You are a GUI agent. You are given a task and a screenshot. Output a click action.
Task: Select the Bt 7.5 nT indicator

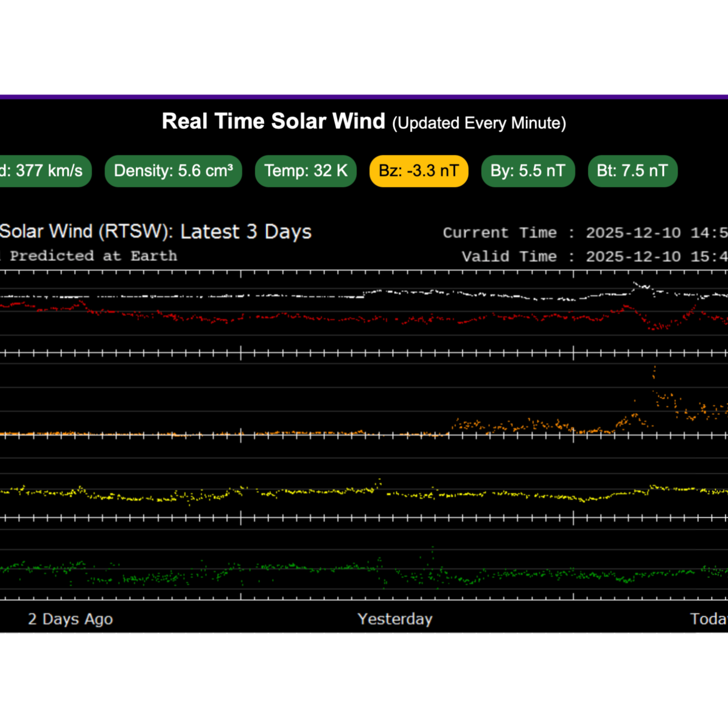coord(632,171)
